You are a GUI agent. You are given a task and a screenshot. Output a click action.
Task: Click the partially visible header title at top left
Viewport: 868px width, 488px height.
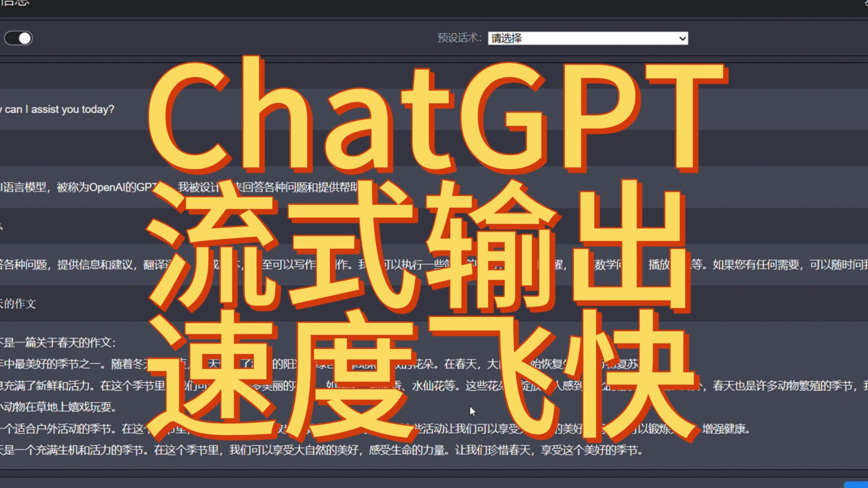click(14, 3)
